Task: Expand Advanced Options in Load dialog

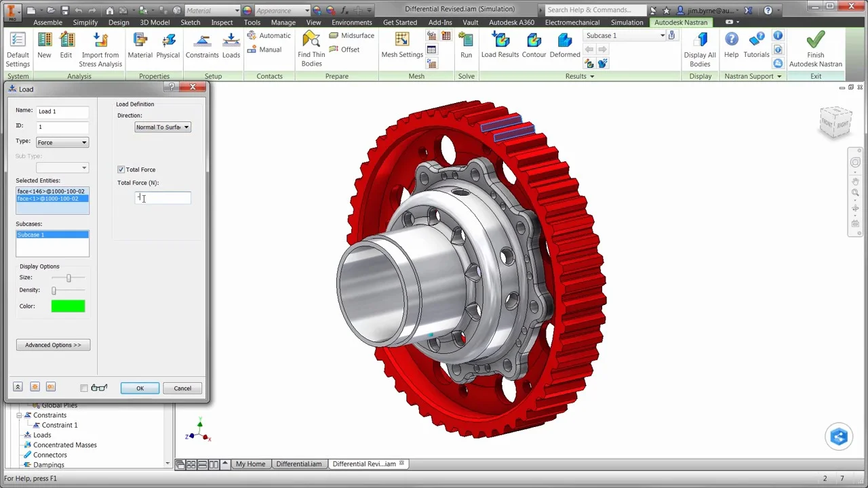Action: (53, 345)
